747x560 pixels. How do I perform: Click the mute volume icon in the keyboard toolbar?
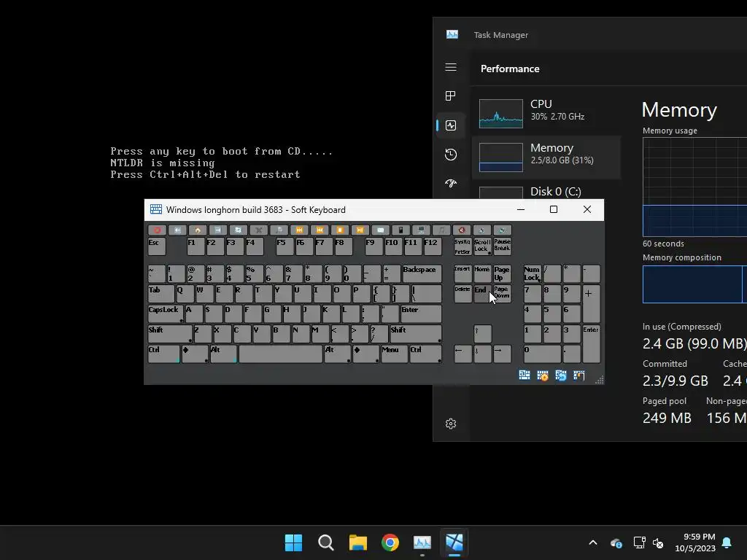(x=462, y=230)
